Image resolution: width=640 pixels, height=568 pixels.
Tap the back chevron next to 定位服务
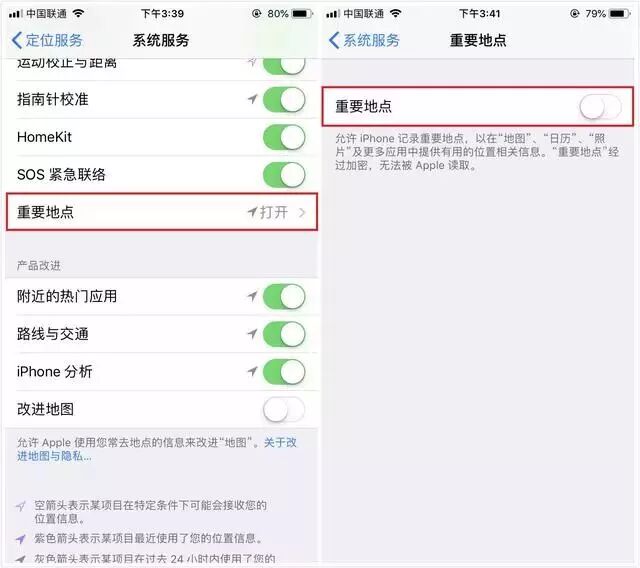pos(17,40)
